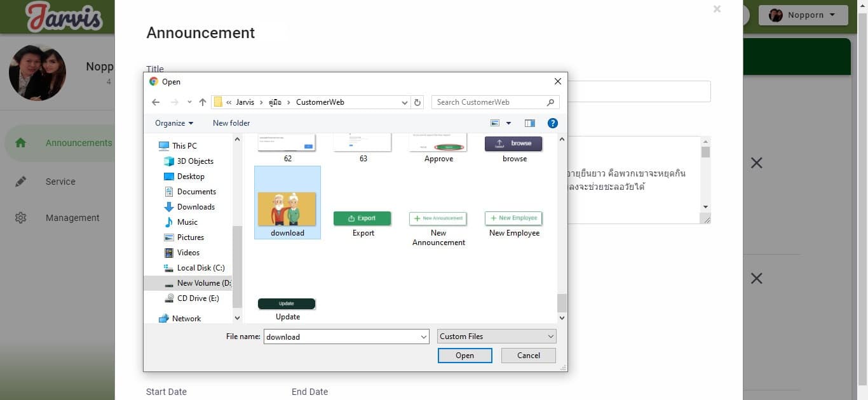
Task: Click the Cancel button
Action: (528, 356)
